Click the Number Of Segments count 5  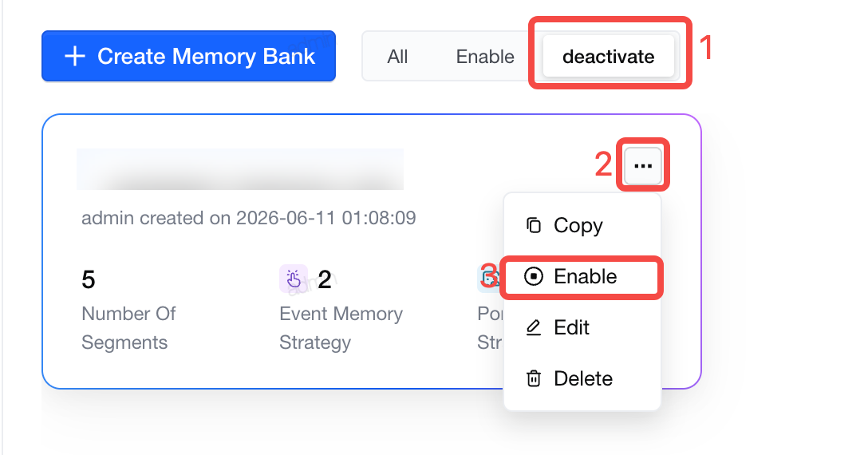click(89, 279)
